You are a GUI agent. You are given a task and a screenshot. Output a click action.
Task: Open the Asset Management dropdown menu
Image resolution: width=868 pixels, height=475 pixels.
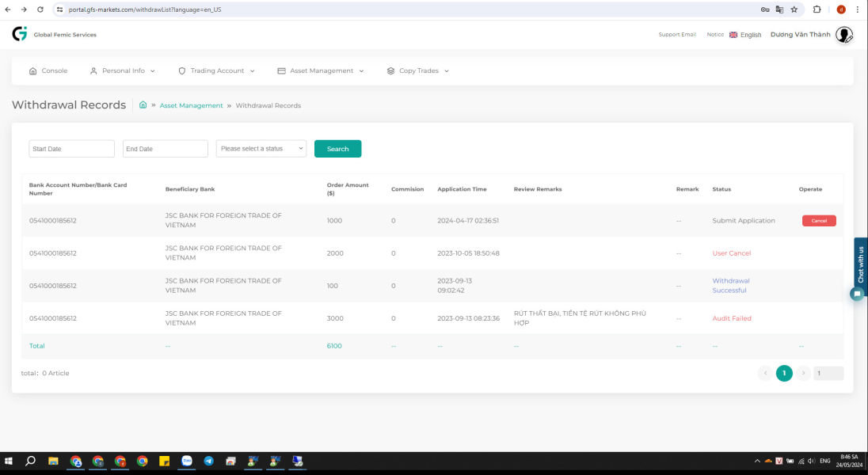321,70
